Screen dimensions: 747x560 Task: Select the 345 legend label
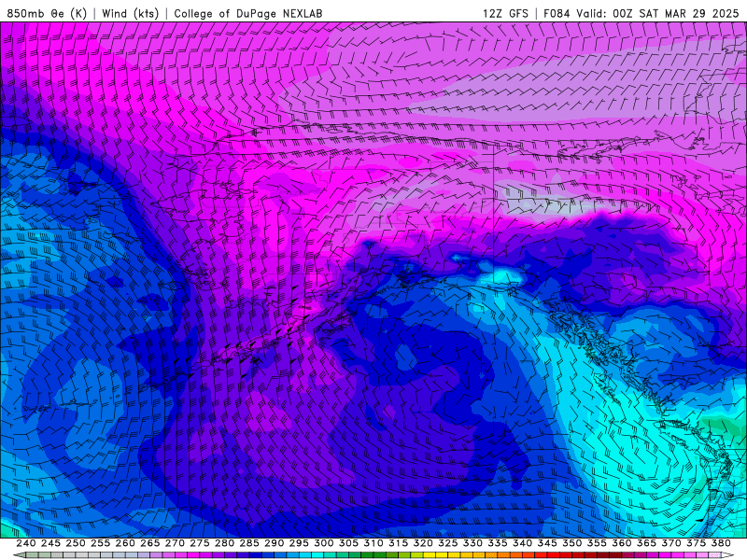(x=547, y=543)
